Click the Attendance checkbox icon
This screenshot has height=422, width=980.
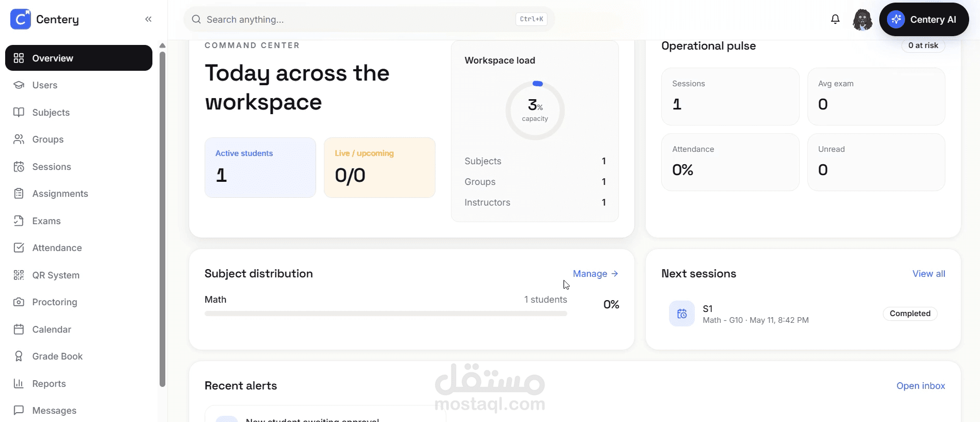[x=19, y=247]
